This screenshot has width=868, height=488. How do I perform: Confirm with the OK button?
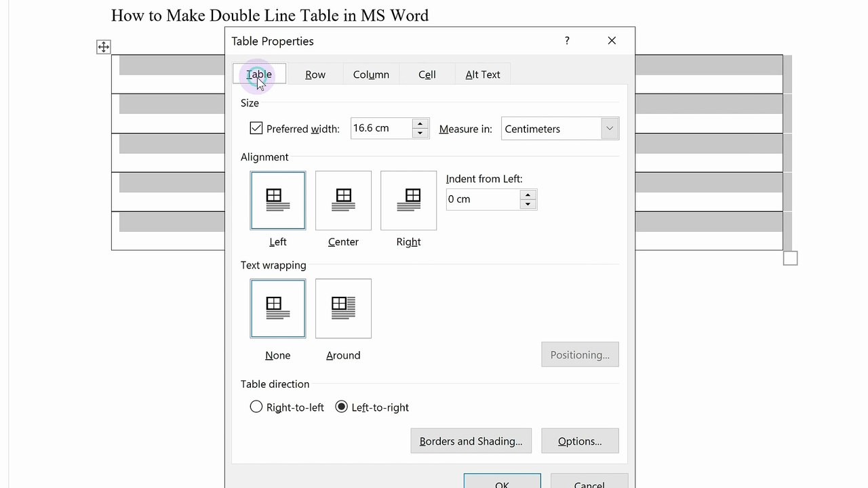pyautogui.click(x=502, y=481)
